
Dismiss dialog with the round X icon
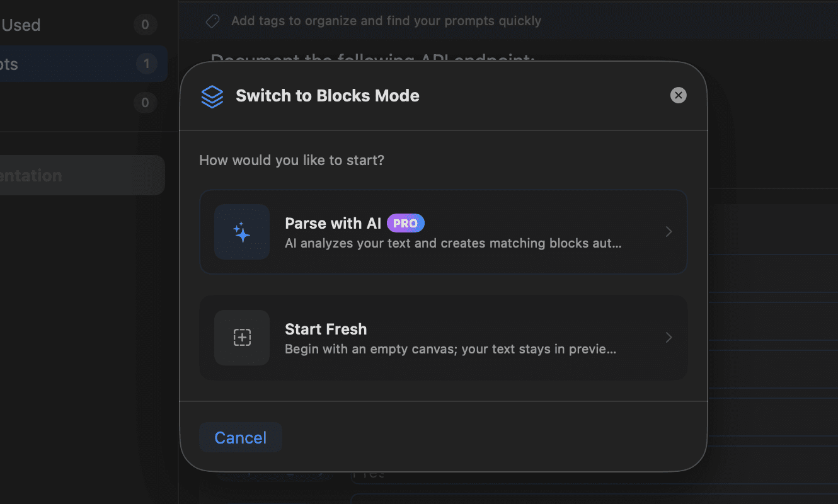(x=678, y=96)
